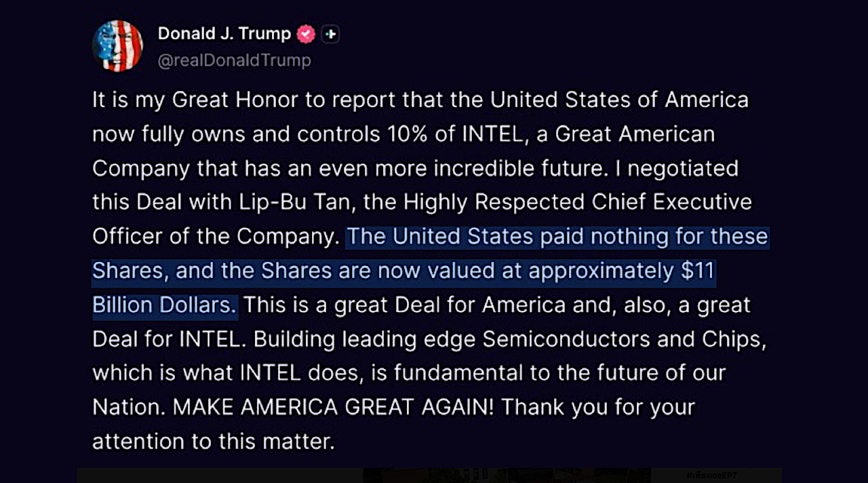The width and height of the screenshot is (868, 483).
Task: Open Donald J. Trump's flag profile avatar
Action: [x=117, y=46]
